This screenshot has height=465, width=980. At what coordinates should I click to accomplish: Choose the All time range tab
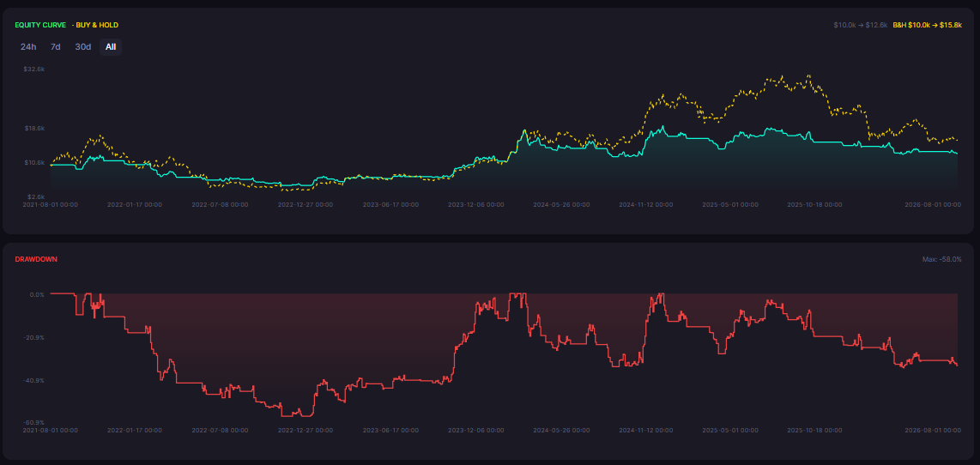[x=111, y=47]
